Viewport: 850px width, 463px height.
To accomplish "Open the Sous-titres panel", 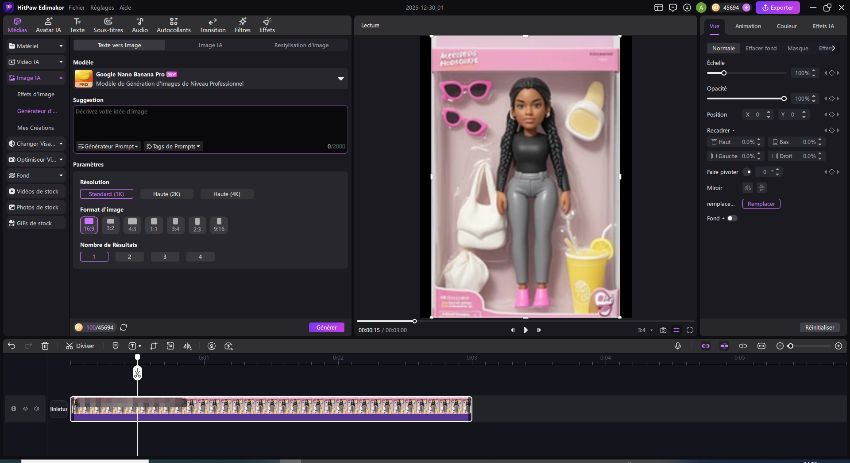I will click(108, 24).
